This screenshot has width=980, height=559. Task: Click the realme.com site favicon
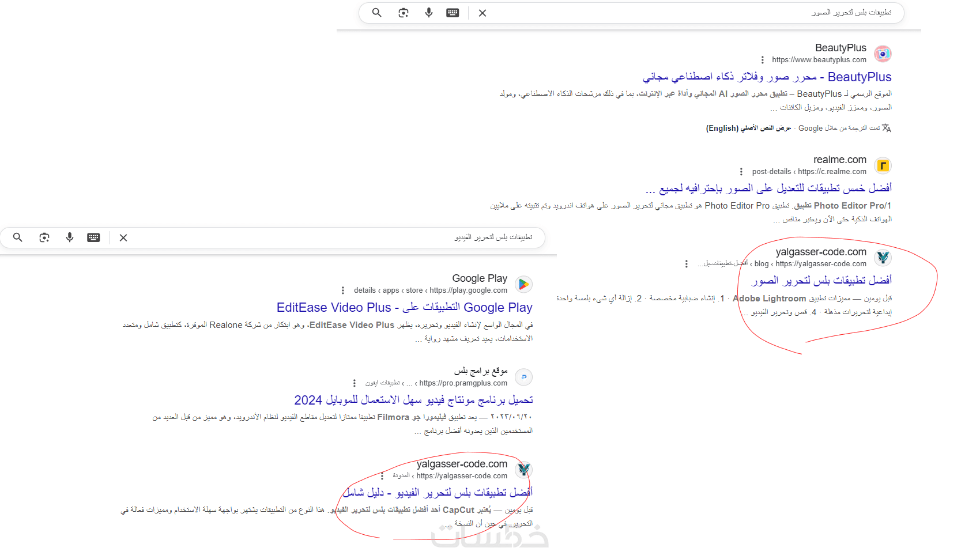[883, 165]
